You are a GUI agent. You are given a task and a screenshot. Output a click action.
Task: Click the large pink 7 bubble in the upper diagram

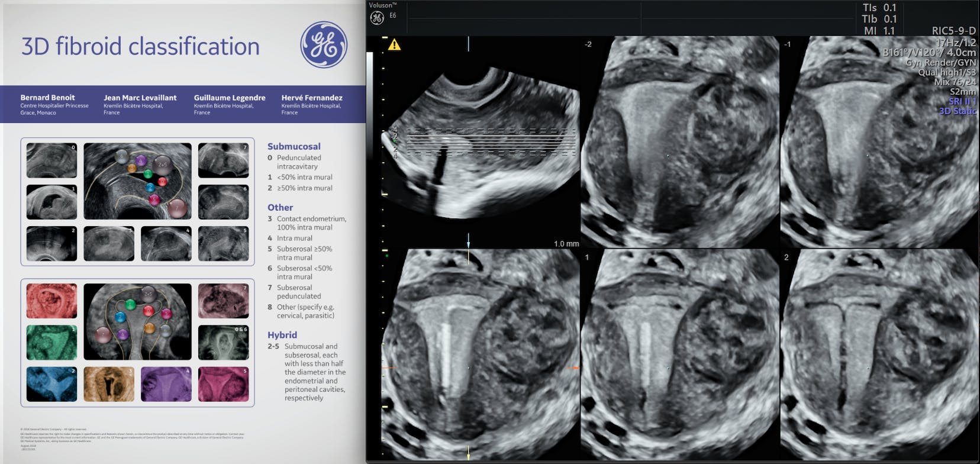[x=176, y=208]
